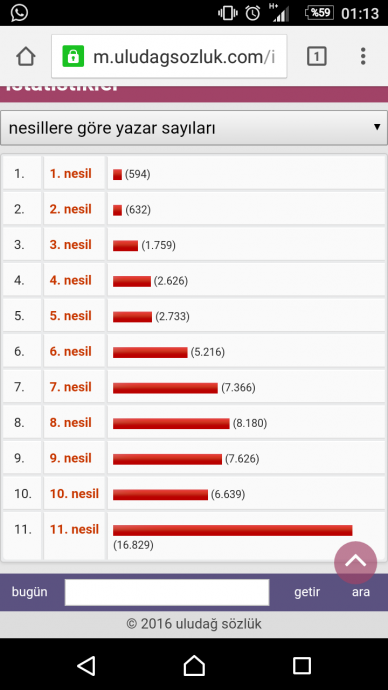The height and width of the screenshot is (690, 388).
Task: Tap the 'getir' button
Action: [x=307, y=592]
